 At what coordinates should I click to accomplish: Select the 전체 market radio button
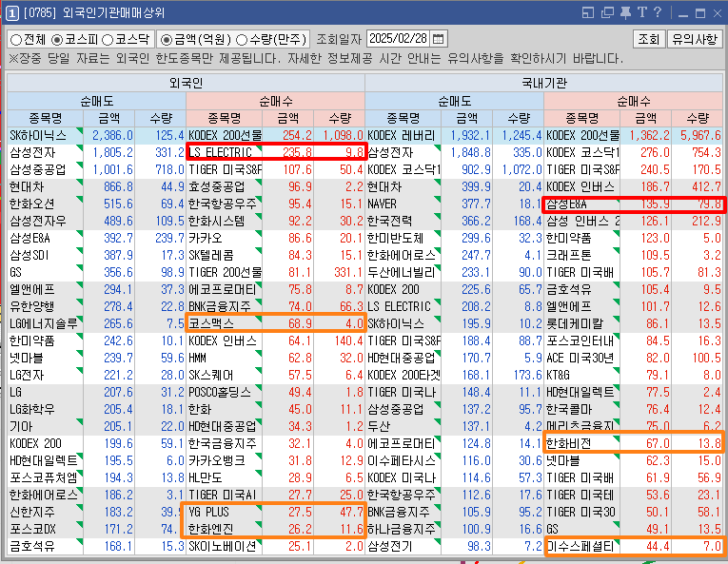point(16,40)
